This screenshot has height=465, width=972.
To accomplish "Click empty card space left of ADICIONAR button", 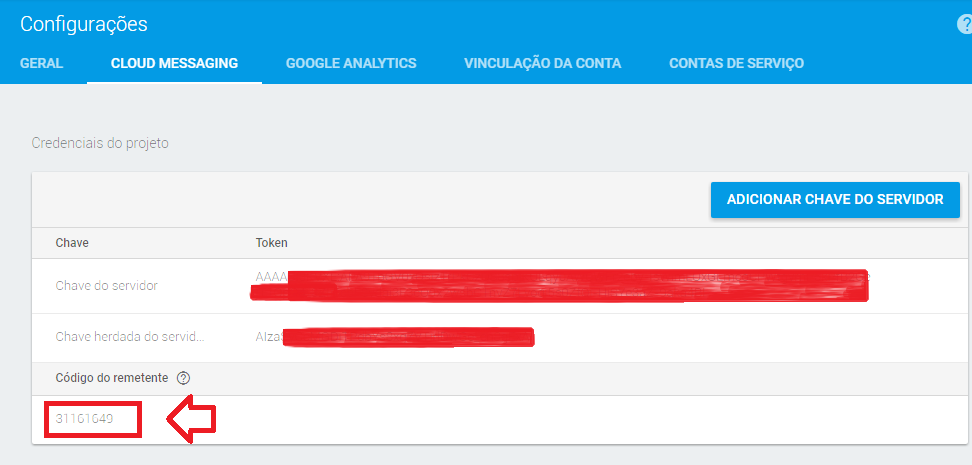I will point(370,200).
